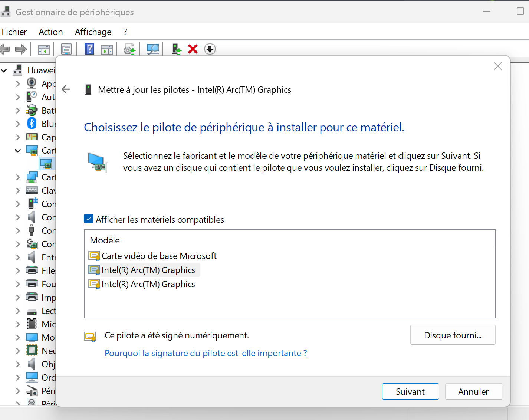Open the '?' help menu
This screenshot has width=529, height=420.
125,32
